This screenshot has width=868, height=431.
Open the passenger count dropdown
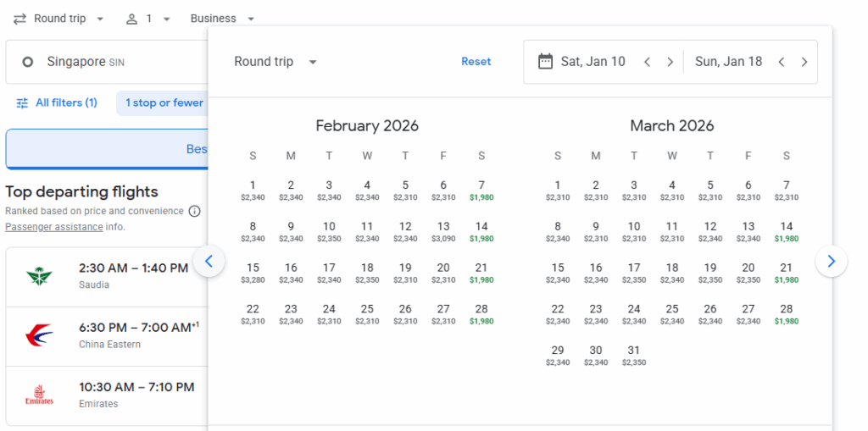click(148, 19)
